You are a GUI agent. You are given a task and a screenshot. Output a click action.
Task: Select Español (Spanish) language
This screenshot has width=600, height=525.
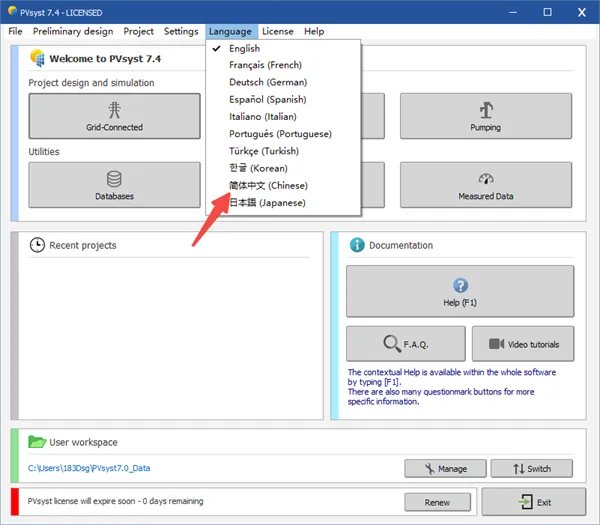[283, 99]
